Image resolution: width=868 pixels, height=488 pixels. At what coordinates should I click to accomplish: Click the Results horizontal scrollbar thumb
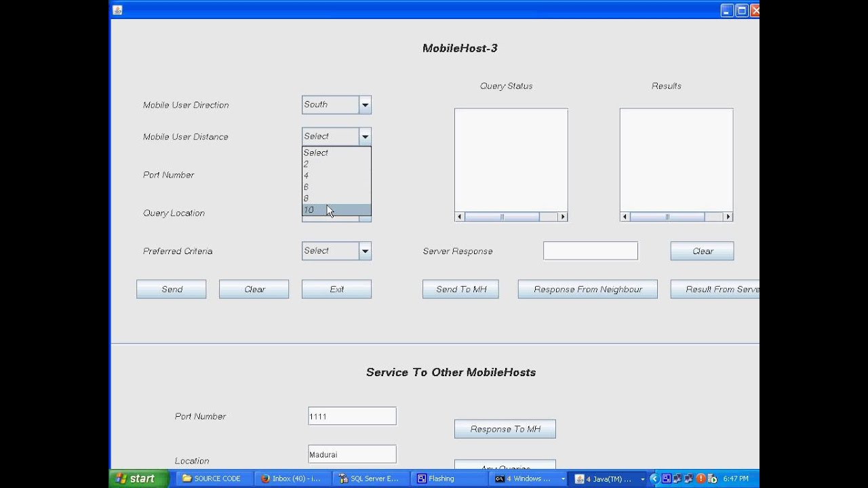pyautogui.click(x=667, y=217)
